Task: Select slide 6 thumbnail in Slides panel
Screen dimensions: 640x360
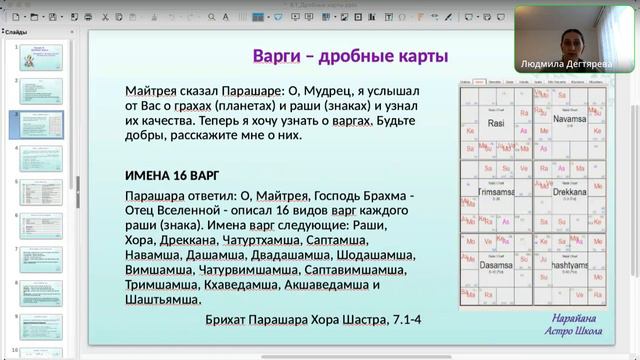Action: pyautogui.click(x=41, y=226)
